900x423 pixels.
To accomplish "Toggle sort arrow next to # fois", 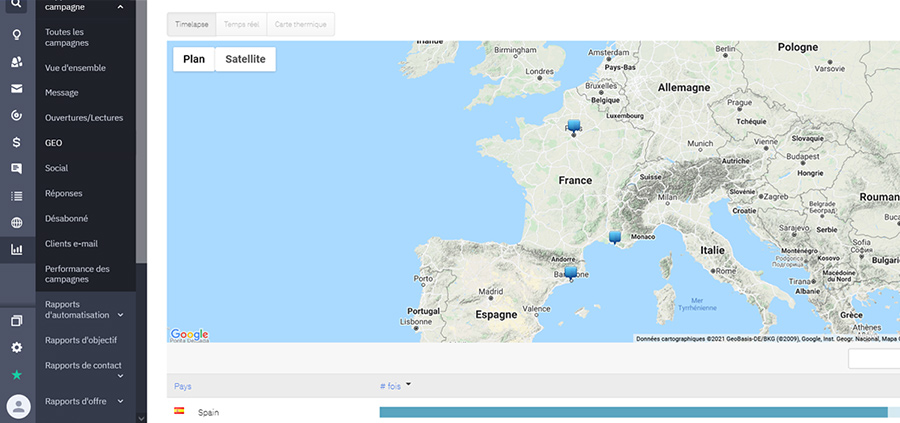I will pos(408,385).
